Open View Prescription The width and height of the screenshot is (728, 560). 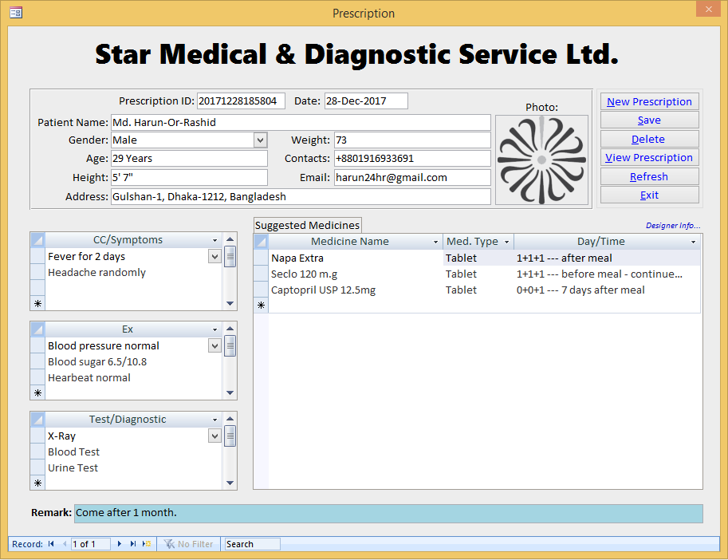pos(649,157)
